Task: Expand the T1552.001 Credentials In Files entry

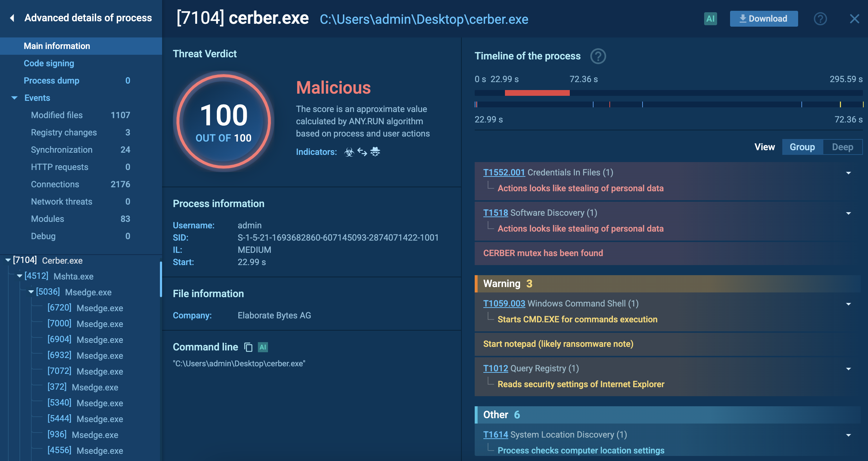Action: pos(848,173)
